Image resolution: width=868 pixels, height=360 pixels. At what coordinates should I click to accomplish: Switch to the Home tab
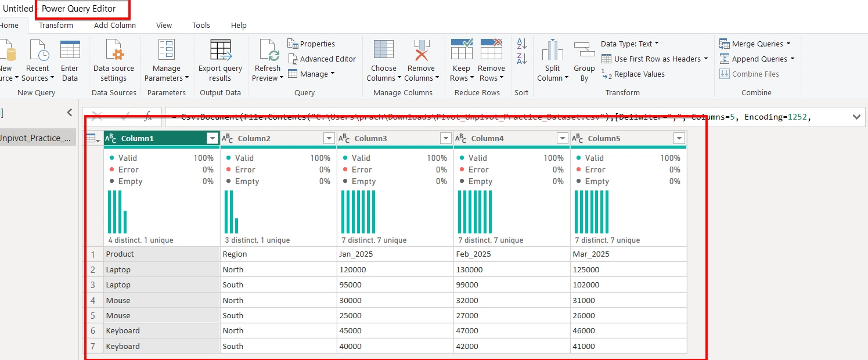click(x=9, y=25)
